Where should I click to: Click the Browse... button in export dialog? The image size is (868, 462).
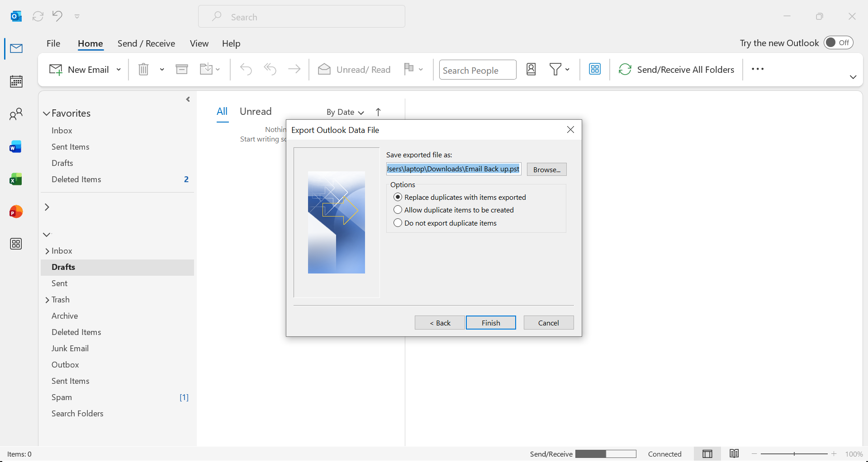(x=546, y=170)
